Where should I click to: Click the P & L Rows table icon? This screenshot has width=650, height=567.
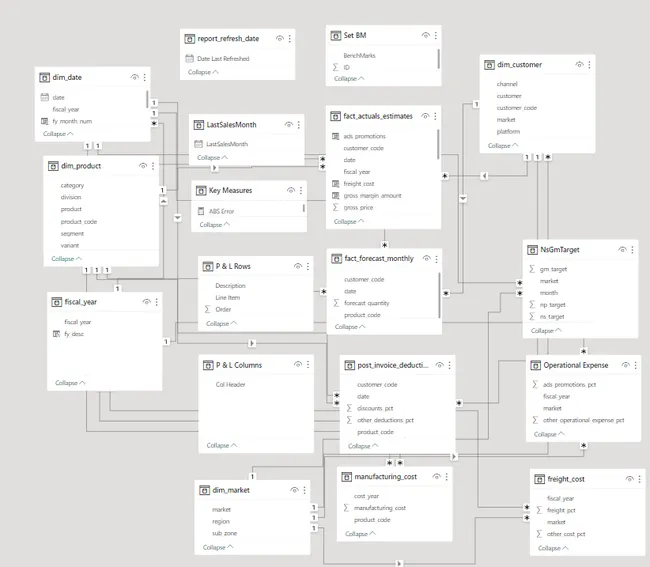[208, 267]
